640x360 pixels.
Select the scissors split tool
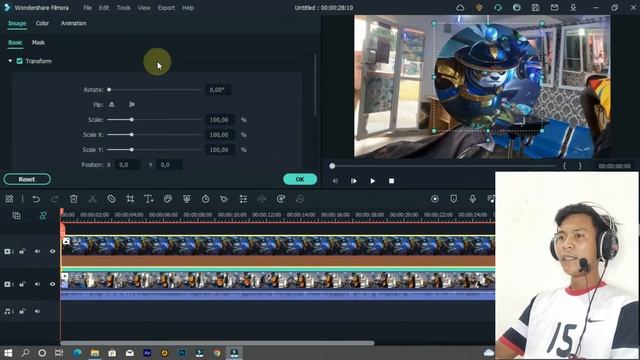93,199
